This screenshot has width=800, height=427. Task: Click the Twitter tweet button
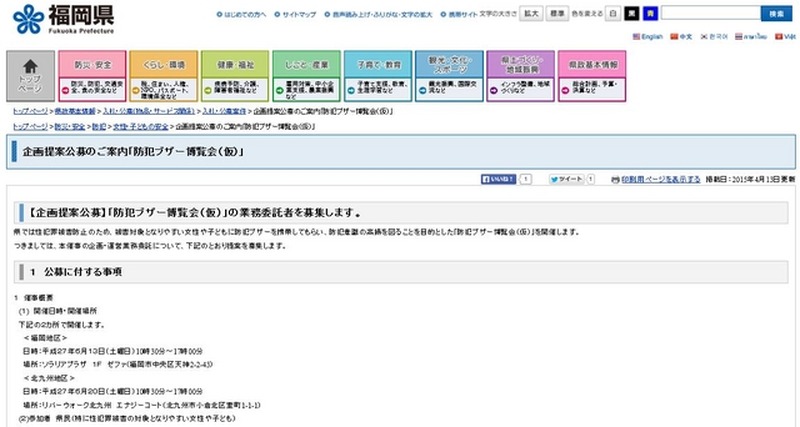coord(568,179)
